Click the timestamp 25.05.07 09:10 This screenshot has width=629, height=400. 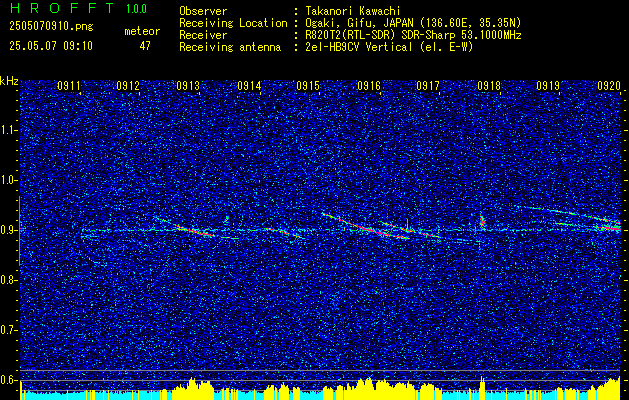pyautogui.click(x=51, y=46)
